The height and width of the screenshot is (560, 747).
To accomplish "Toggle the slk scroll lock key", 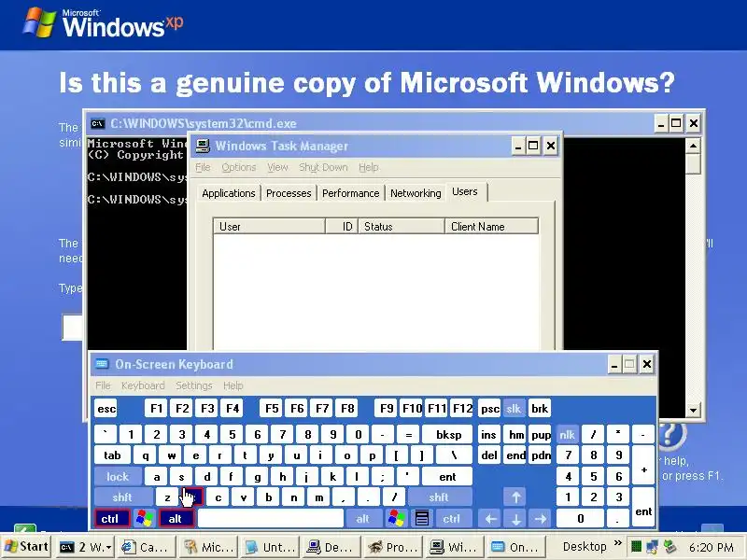I will pyautogui.click(x=514, y=409).
